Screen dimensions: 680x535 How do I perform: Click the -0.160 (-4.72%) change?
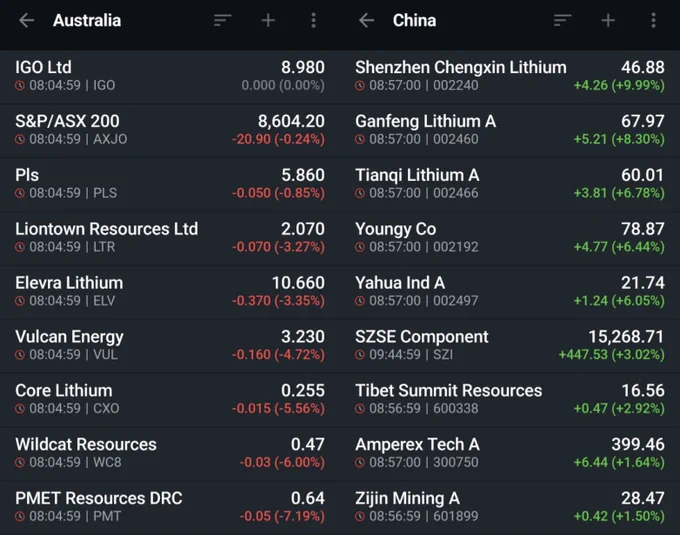tap(278, 355)
